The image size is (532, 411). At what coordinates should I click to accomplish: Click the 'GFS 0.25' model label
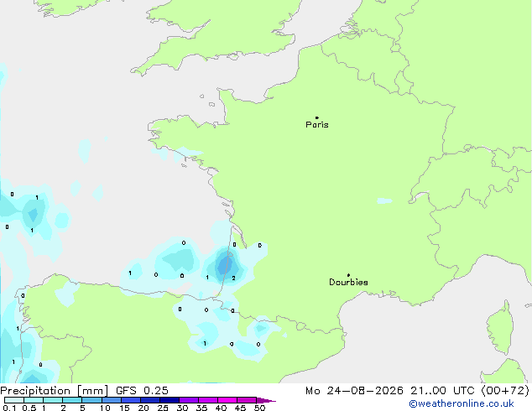142,391
